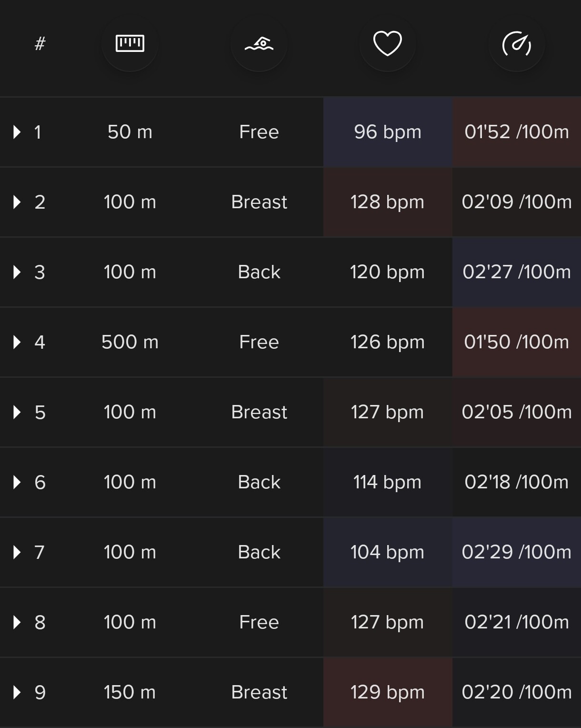The height and width of the screenshot is (728, 581).
Task: Open interval 3 Back stroke row
Action: (x=290, y=272)
